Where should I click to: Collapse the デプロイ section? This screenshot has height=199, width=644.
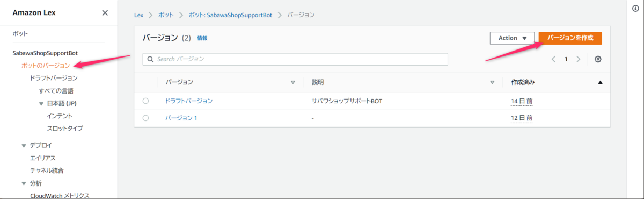pos(24,145)
